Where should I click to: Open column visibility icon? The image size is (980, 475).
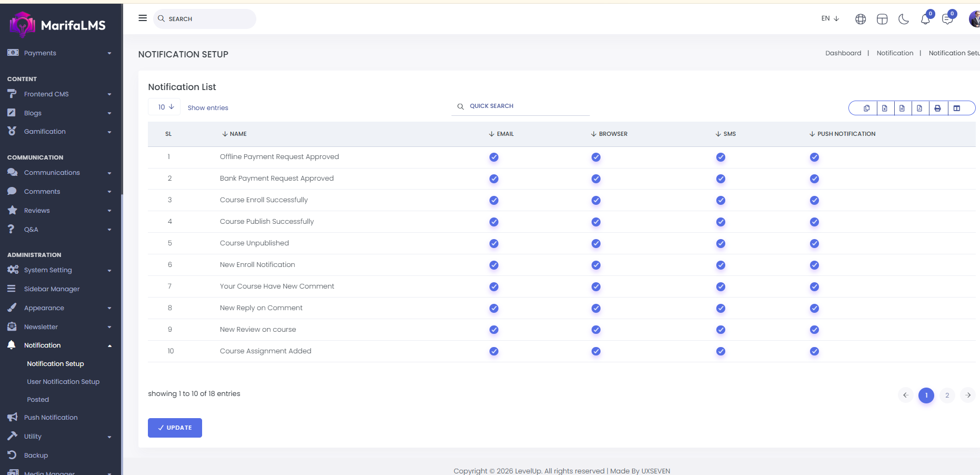(x=957, y=108)
